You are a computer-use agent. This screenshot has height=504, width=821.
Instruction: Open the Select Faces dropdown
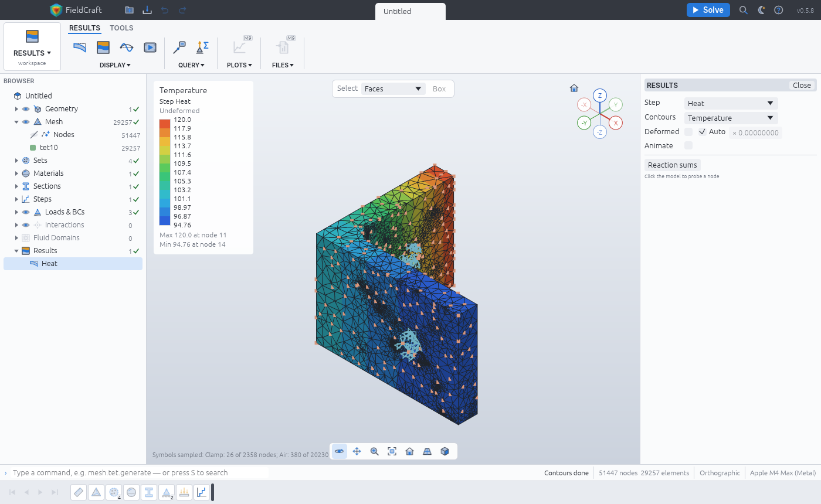(393, 88)
